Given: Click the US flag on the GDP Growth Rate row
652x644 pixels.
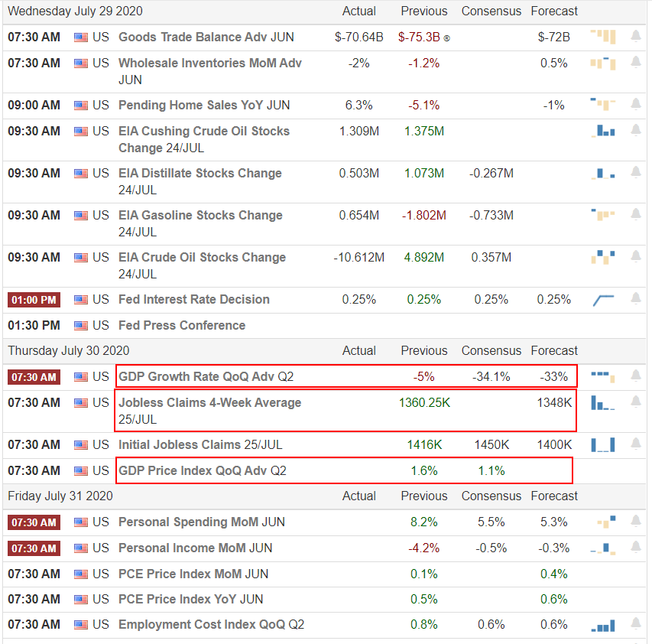Looking at the screenshot, I should pos(80,376).
